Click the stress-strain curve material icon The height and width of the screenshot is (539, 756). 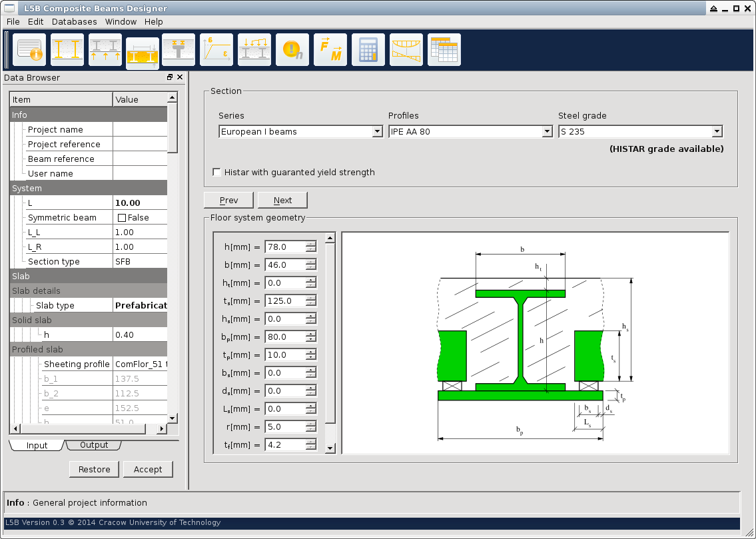click(x=216, y=50)
